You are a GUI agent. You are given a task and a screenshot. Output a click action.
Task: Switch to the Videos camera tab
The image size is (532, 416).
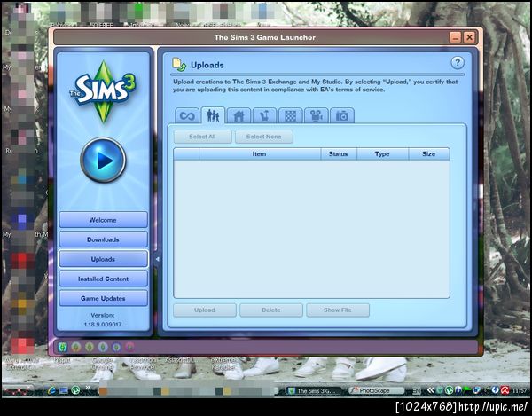point(317,115)
